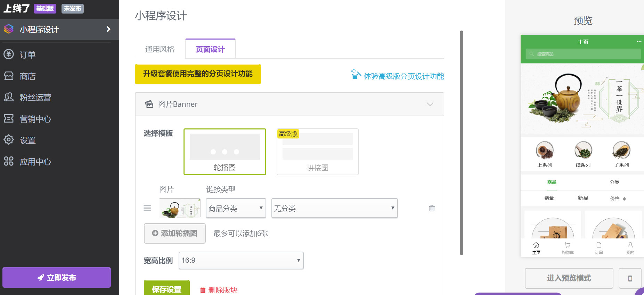The image size is (644, 295).
Task: Click the 小程序设计 layers icon
Action: [x=9, y=29]
